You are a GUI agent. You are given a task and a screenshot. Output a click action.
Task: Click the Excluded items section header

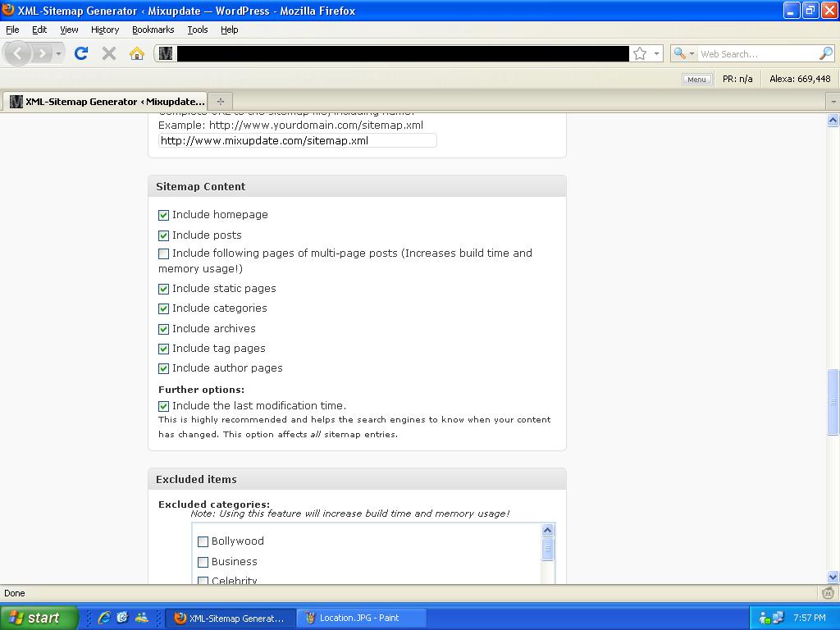357,479
